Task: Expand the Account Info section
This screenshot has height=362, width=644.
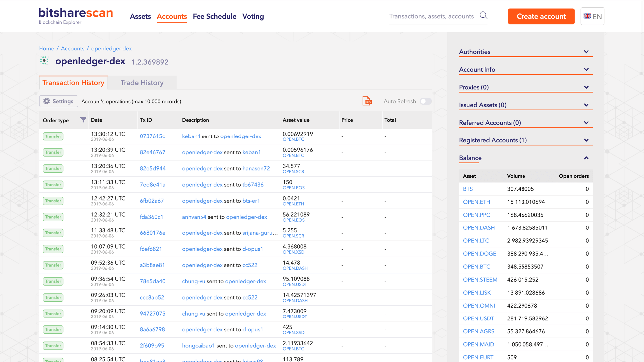Action: (586, 70)
